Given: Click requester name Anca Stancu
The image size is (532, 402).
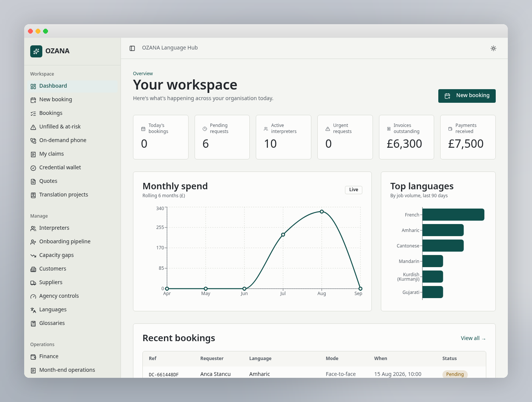Looking at the screenshot, I should pos(215,374).
